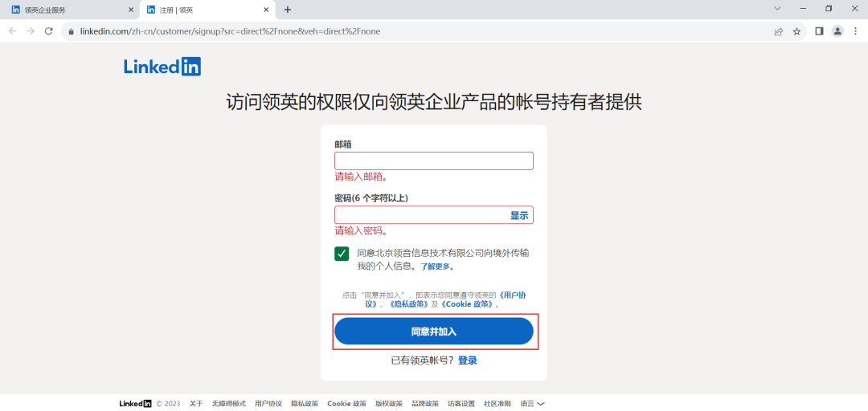Open the footer 访客设置 link

(x=461, y=403)
